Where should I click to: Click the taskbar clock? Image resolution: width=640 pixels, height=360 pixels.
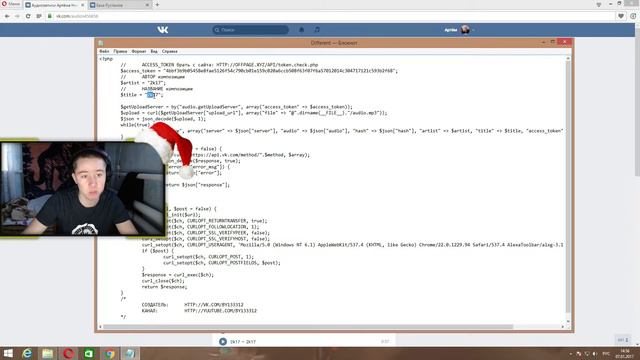pos(625,353)
